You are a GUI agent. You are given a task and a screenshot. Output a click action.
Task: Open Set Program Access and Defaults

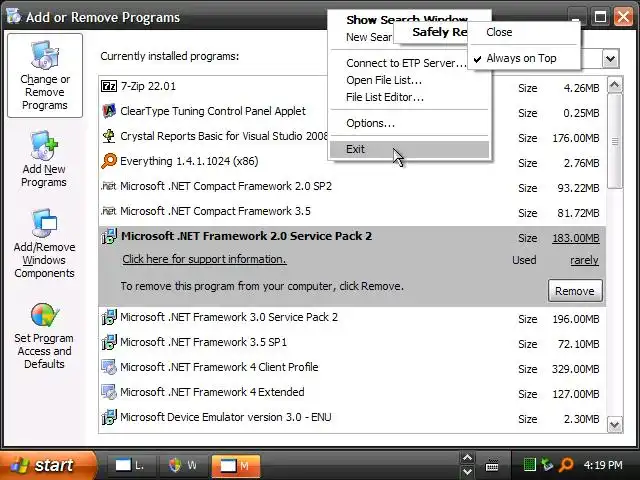pos(44,335)
